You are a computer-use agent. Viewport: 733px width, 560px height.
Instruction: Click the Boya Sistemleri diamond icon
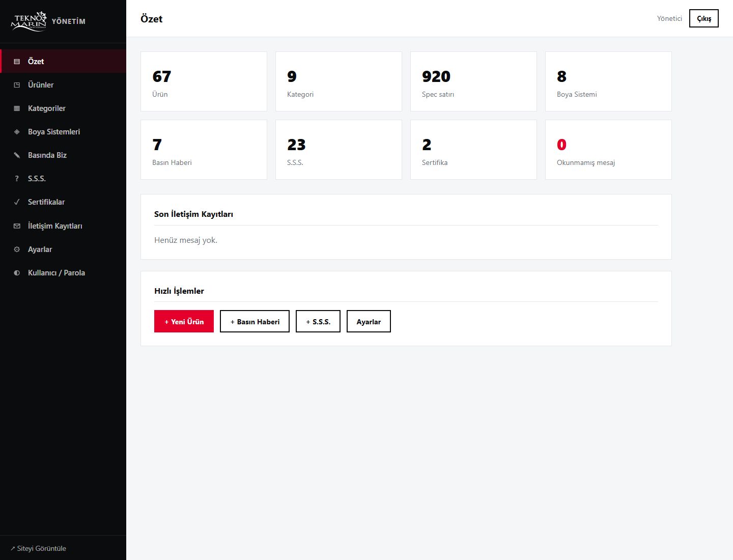[x=17, y=132]
